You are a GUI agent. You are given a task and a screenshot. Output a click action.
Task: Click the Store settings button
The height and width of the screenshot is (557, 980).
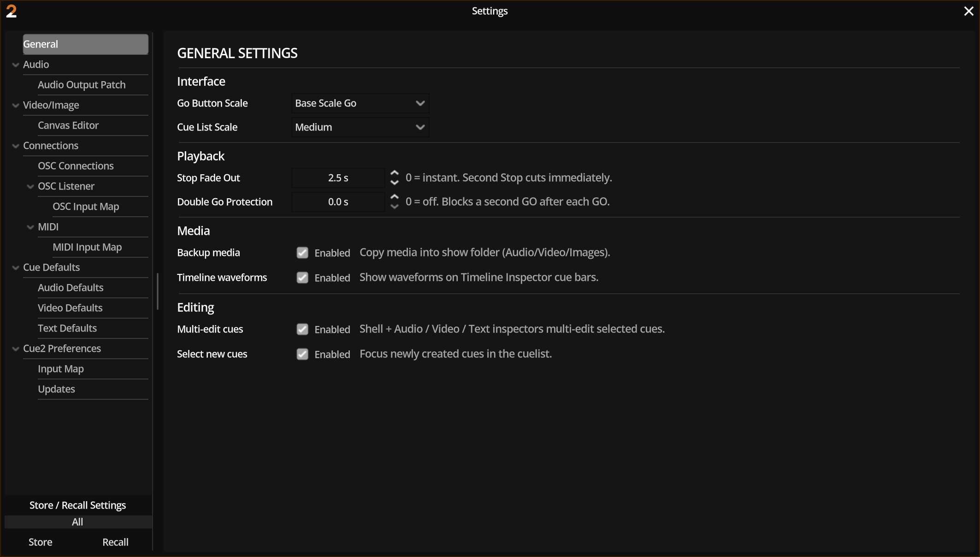(x=41, y=542)
